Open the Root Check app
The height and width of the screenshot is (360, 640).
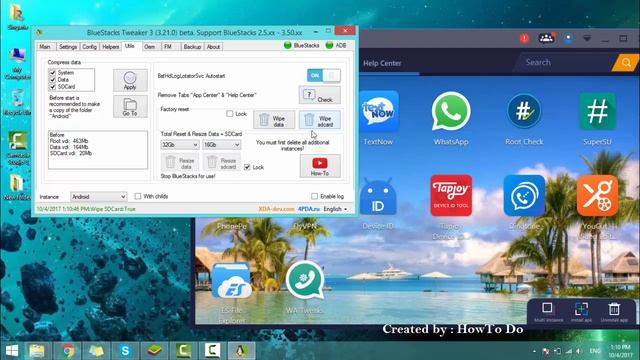tap(524, 111)
